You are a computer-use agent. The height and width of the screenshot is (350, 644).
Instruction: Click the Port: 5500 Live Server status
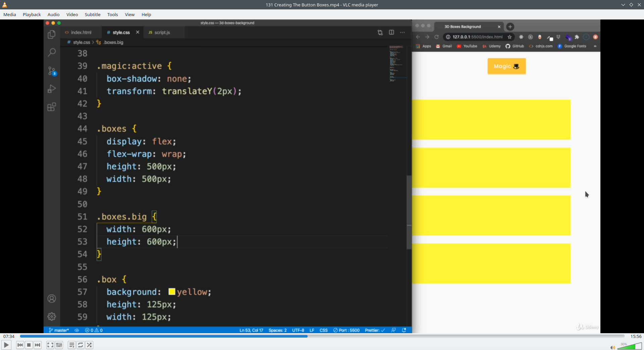346,330
